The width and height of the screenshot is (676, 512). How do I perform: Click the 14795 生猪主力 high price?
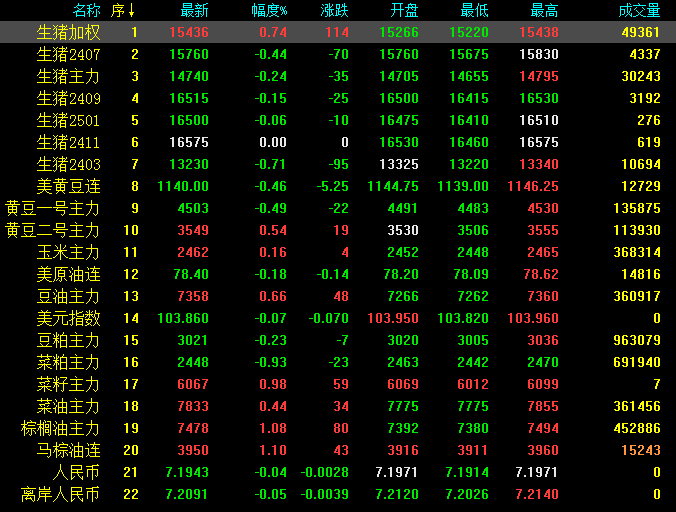[539, 76]
